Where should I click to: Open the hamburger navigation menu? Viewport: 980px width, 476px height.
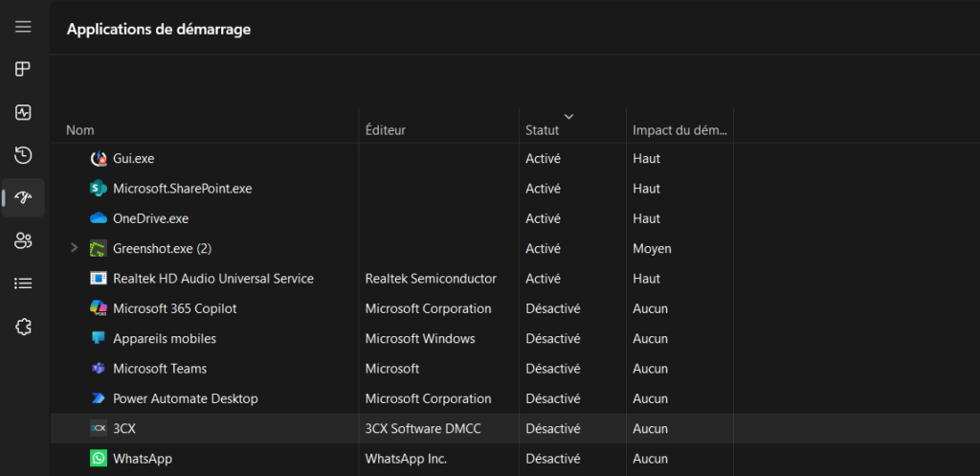click(x=24, y=26)
